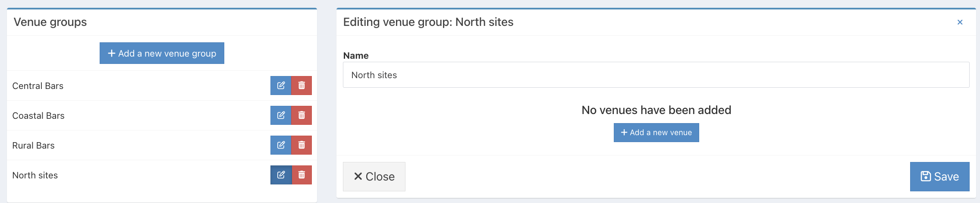Image resolution: width=980 pixels, height=203 pixels.
Task: Select the Central Bars list row
Action: [x=162, y=86]
